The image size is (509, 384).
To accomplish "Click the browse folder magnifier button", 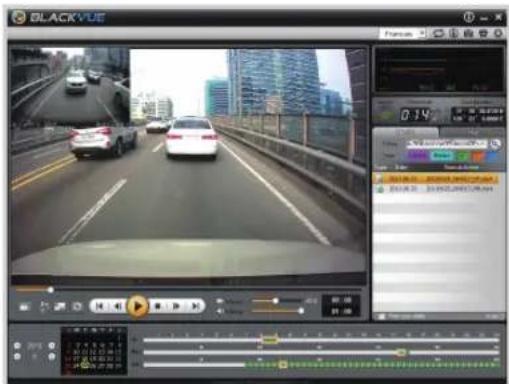I will pos(496,144).
